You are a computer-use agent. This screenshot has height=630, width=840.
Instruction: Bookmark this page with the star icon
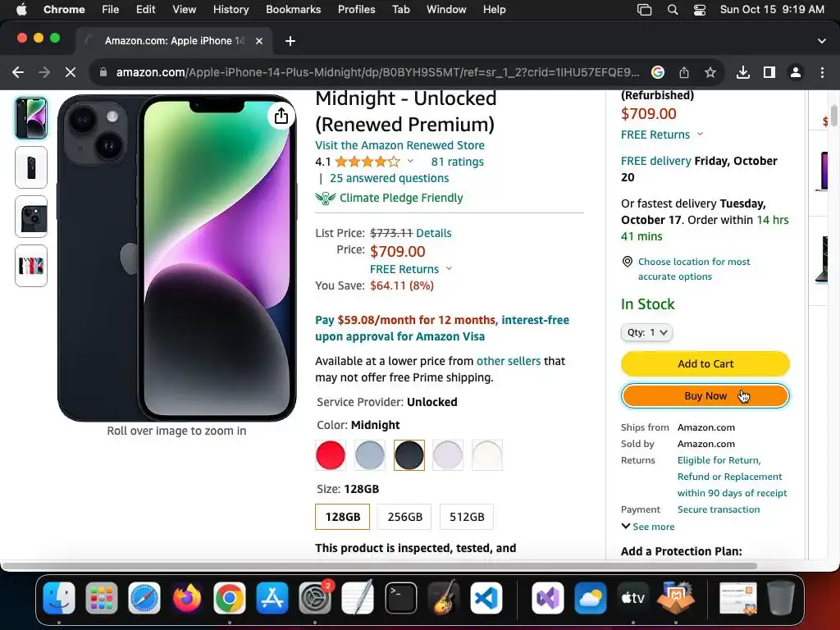click(710, 72)
